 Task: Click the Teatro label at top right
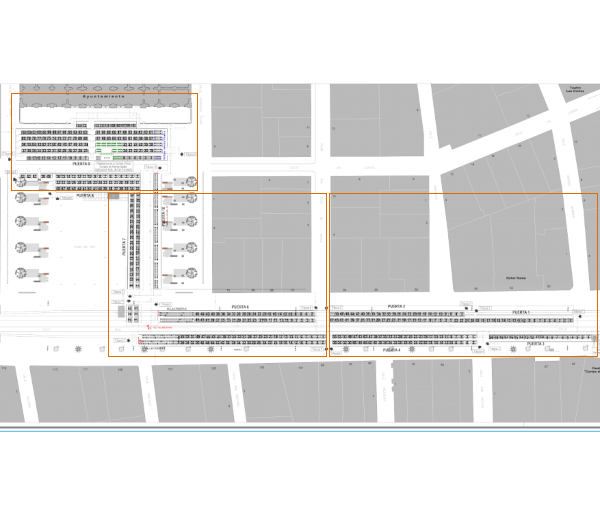pos(575,88)
